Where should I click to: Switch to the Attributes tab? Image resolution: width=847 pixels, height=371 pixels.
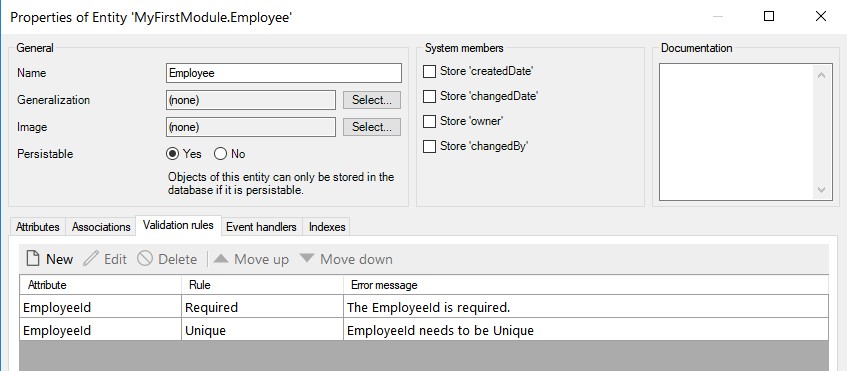(x=38, y=227)
